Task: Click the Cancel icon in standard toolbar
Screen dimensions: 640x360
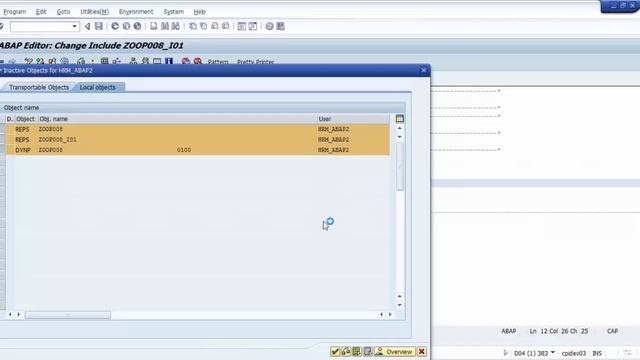Action: point(138,27)
